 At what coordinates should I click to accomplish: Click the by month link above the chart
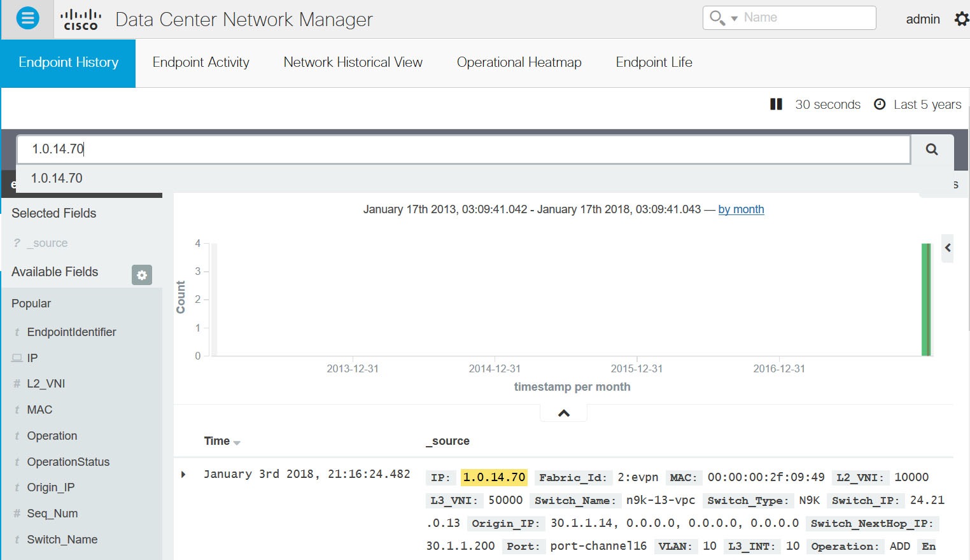click(x=741, y=209)
